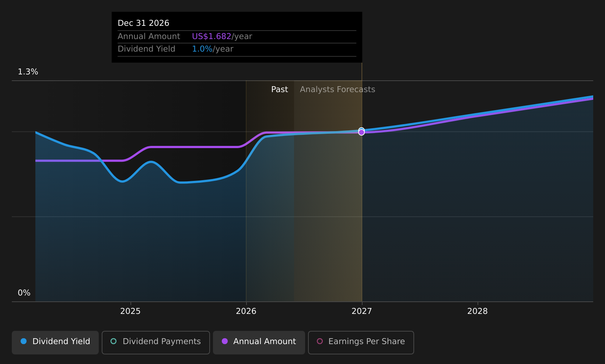
Task: Click the 2025 x-axis label
Action: pos(130,311)
